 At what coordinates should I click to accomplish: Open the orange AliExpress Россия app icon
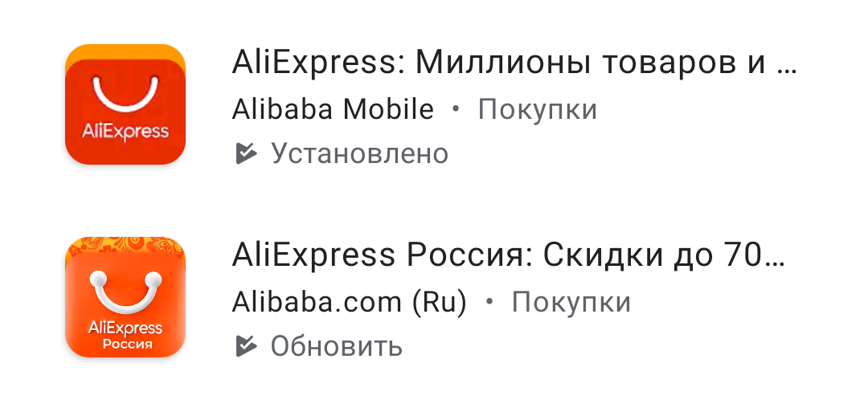[125, 297]
